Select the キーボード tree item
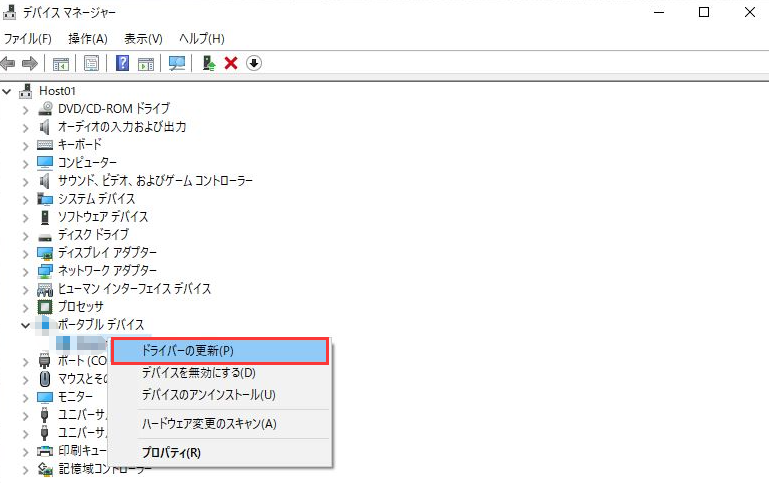This screenshot has height=489, width=769. (x=81, y=145)
